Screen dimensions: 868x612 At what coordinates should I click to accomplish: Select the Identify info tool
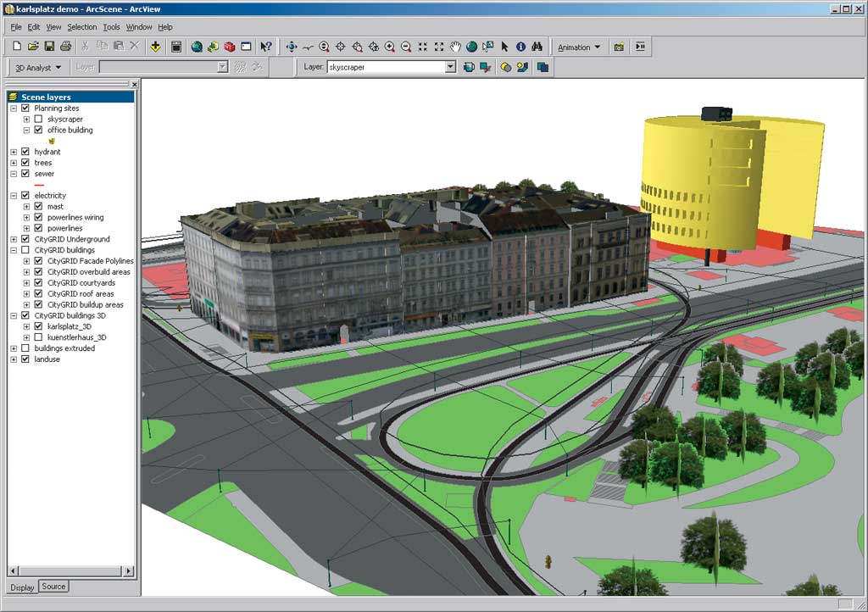pos(521,47)
